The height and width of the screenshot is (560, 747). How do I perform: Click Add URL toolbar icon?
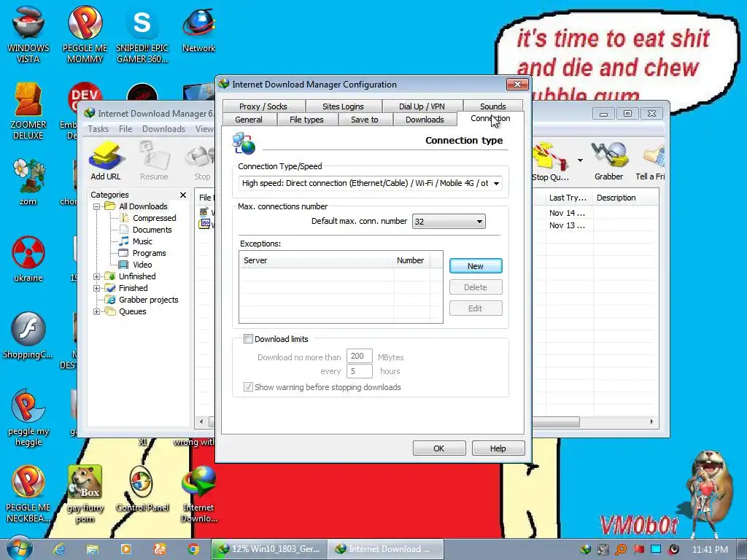pyautogui.click(x=106, y=161)
